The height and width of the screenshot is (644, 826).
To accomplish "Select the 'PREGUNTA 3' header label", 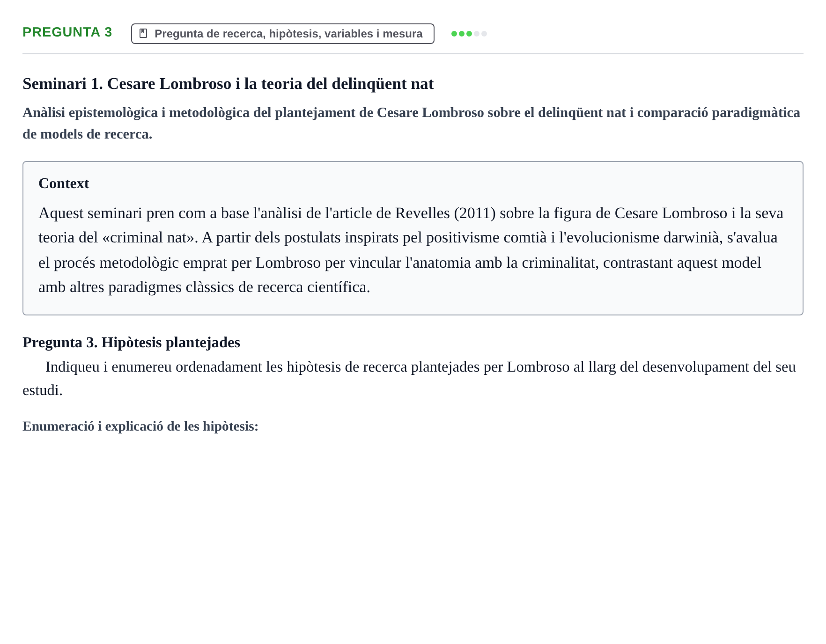I will pyautogui.click(x=67, y=32).
